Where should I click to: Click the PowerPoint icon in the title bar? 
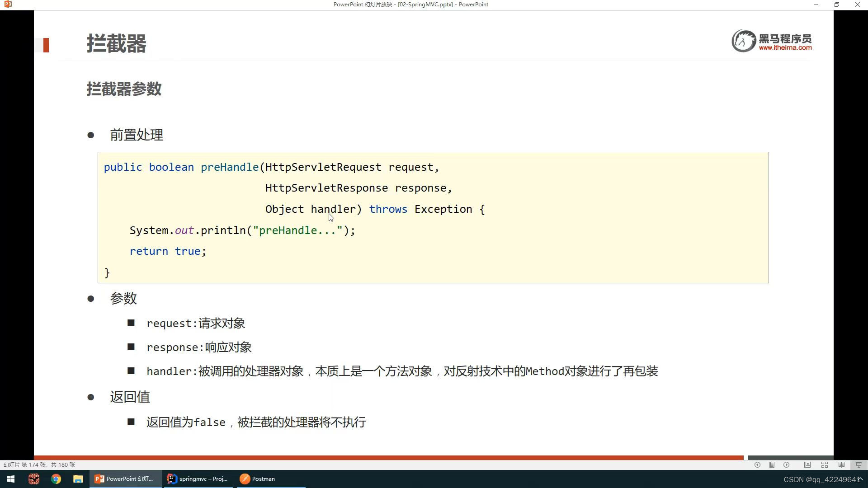point(8,5)
